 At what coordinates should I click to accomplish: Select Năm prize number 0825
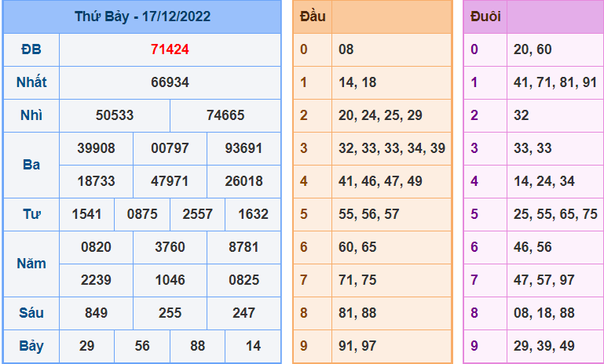[243, 280]
